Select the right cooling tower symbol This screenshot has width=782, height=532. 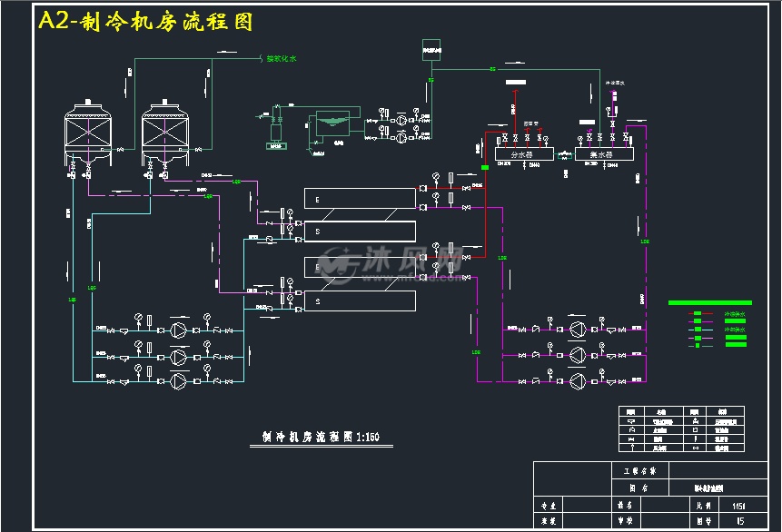click(x=165, y=133)
